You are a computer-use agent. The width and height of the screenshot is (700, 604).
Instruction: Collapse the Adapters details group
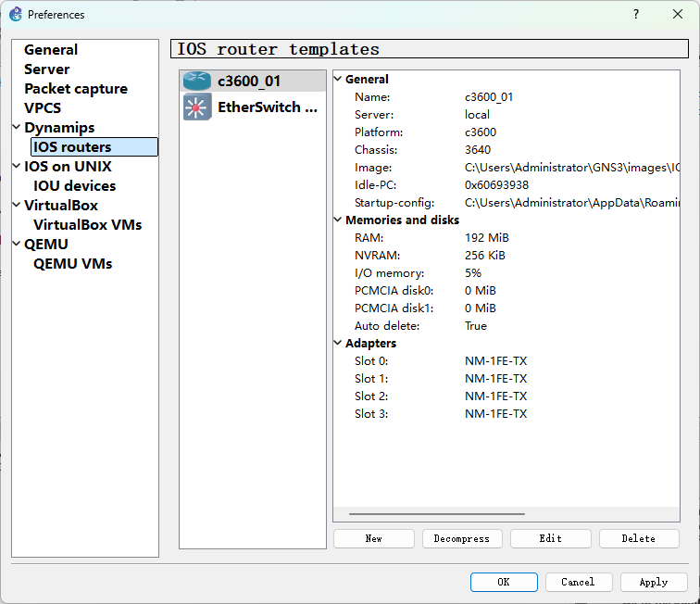pos(338,343)
